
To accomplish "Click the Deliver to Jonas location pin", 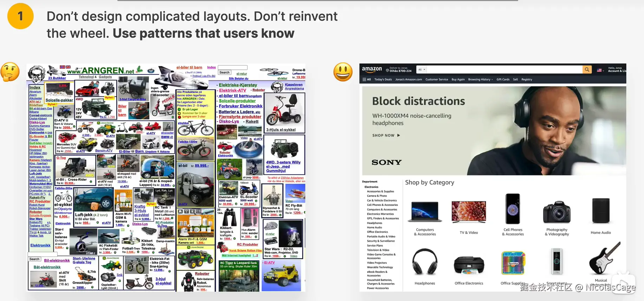I will coord(387,70).
